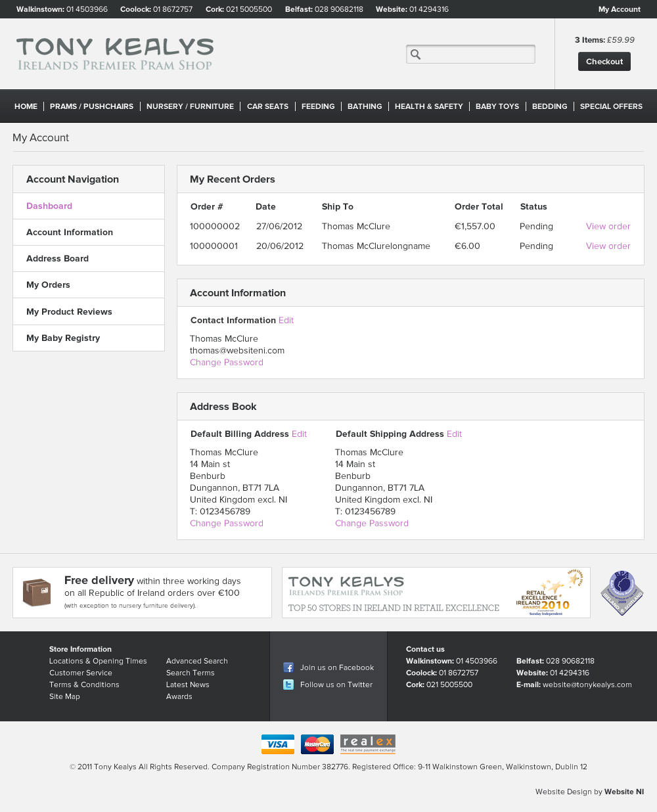Open My Account in top bar
The height and width of the screenshot is (812, 657).
click(x=620, y=9)
